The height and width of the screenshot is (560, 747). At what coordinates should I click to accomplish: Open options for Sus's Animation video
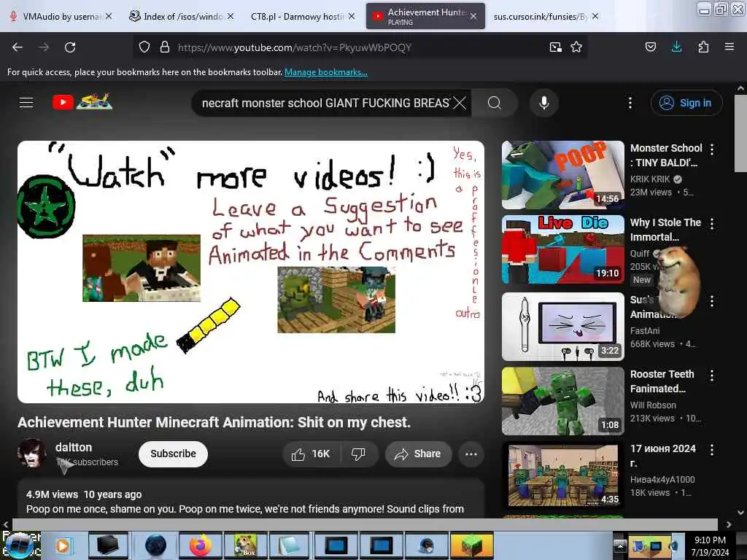[x=712, y=301]
